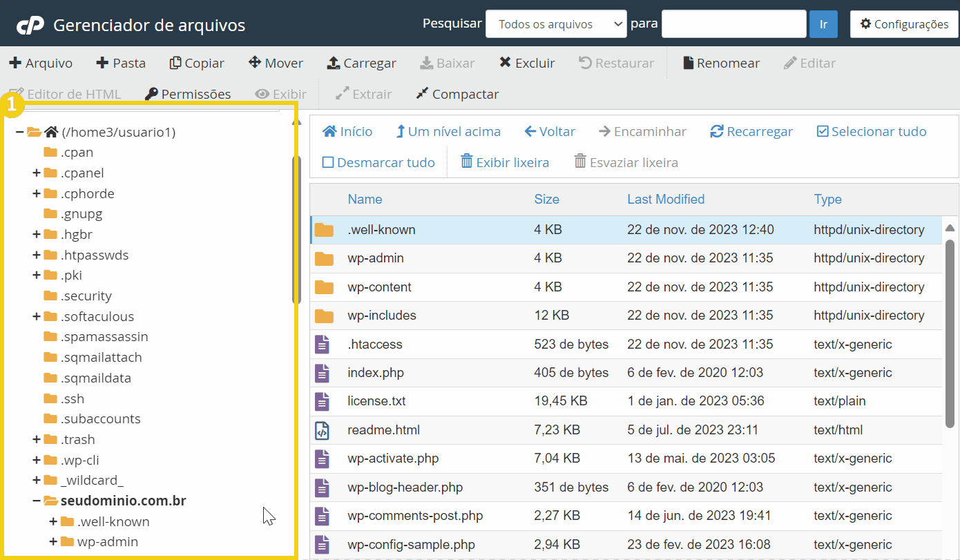This screenshot has height=560, width=960.
Task: Navigate Um nível acima
Action: pos(448,131)
